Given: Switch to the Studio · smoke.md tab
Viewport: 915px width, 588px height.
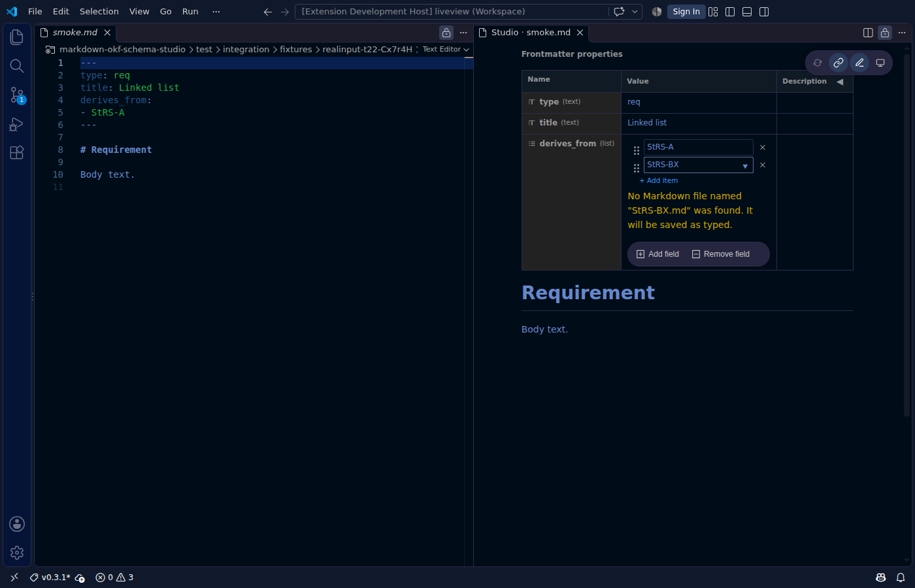Looking at the screenshot, I should click(x=531, y=32).
